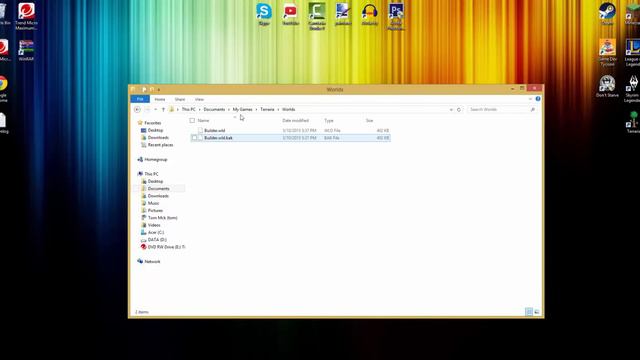Open the recent locations dropdown arrow
Screen dimensions: 640x360
156,109
